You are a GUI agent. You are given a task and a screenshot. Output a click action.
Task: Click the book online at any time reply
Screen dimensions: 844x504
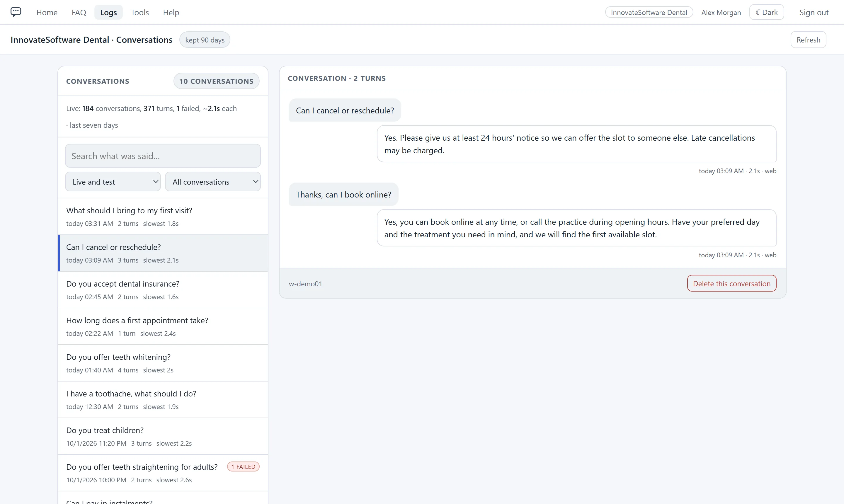pos(576,228)
